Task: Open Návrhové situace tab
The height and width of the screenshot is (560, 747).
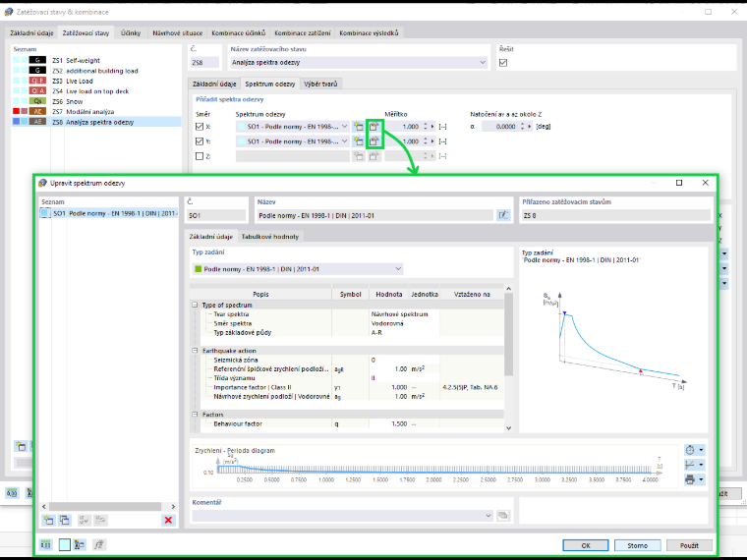Action: [x=177, y=32]
